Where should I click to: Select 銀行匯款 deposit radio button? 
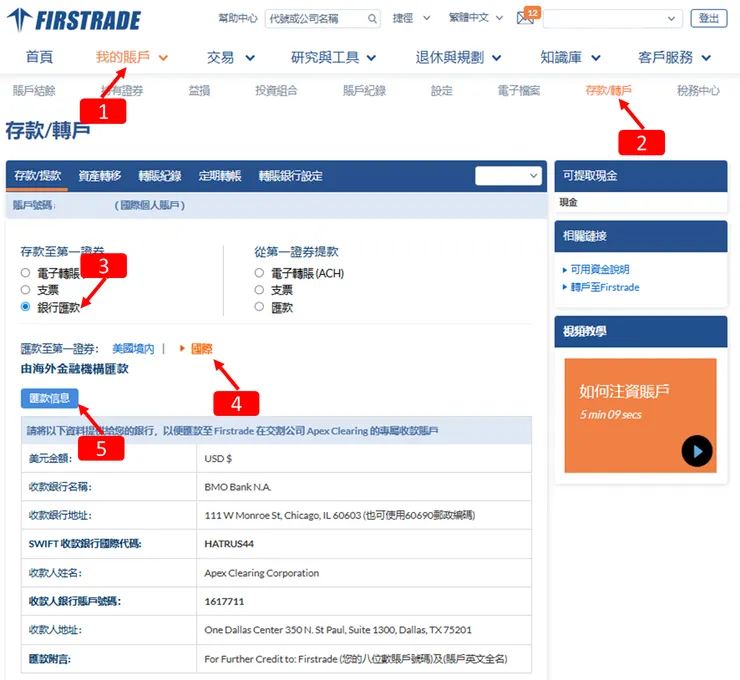25,307
